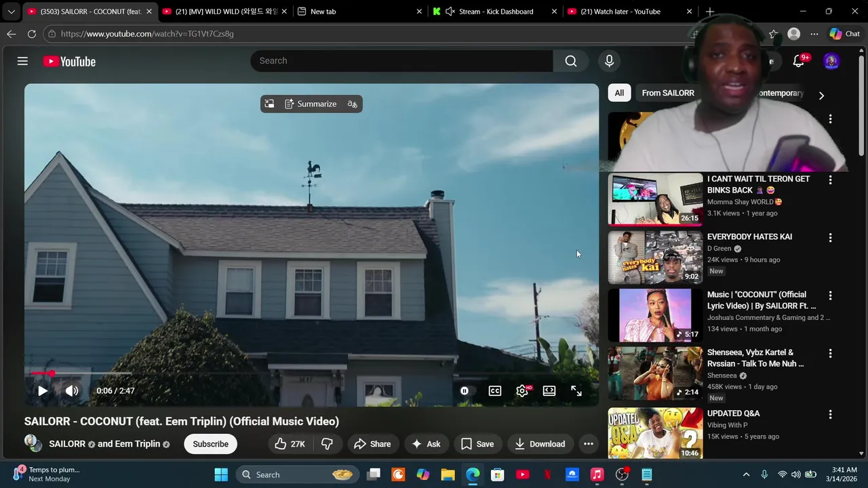The width and height of the screenshot is (868, 488).
Task: Open the Ask AI button
Action: click(x=426, y=444)
